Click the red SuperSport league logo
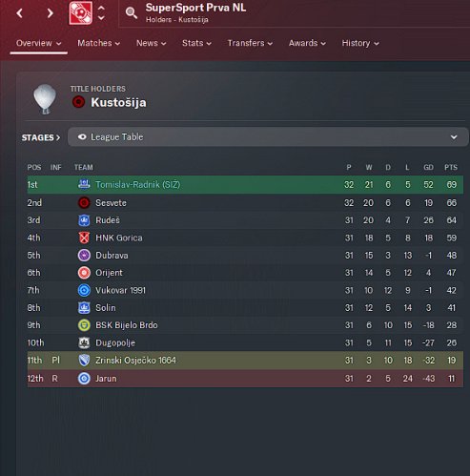470x476 pixels. [x=81, y=13]
